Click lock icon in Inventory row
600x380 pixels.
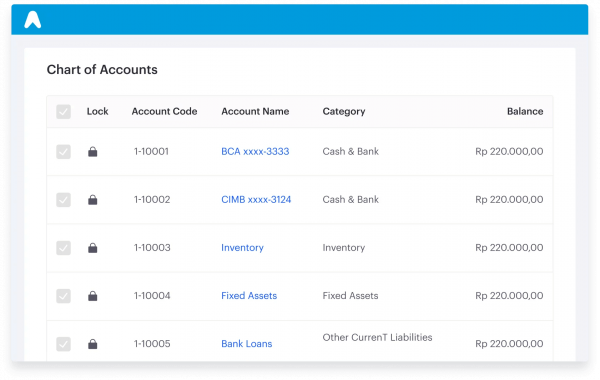[93, 248]
